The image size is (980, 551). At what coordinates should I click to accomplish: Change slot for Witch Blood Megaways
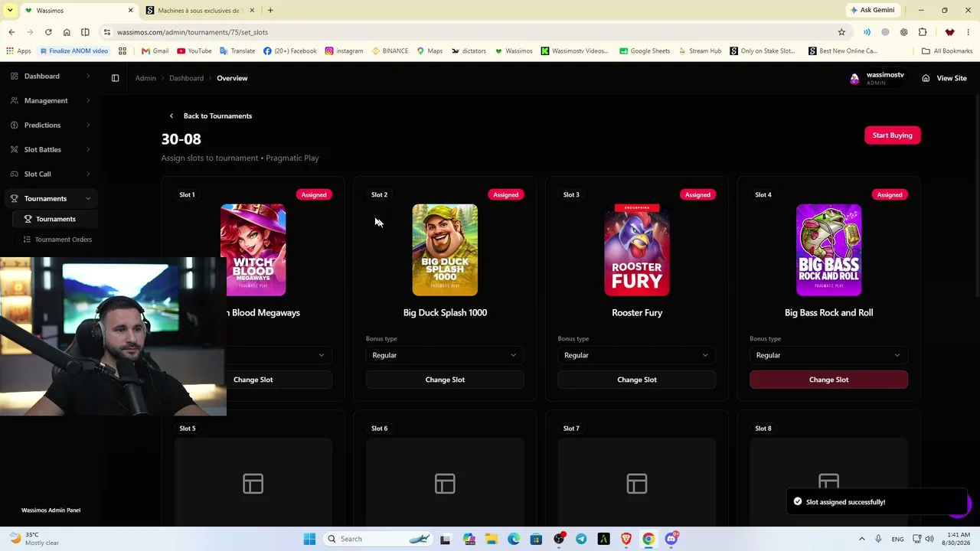pos(279,380)
